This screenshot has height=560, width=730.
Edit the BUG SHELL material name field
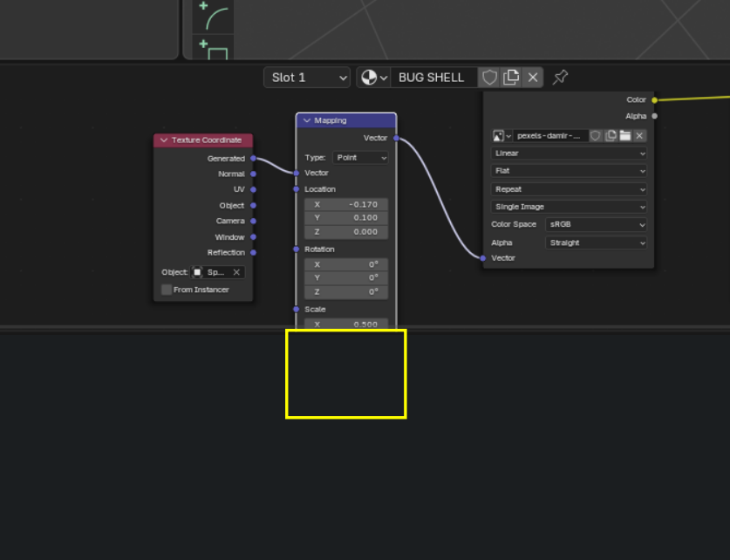(x=433, y=78)
